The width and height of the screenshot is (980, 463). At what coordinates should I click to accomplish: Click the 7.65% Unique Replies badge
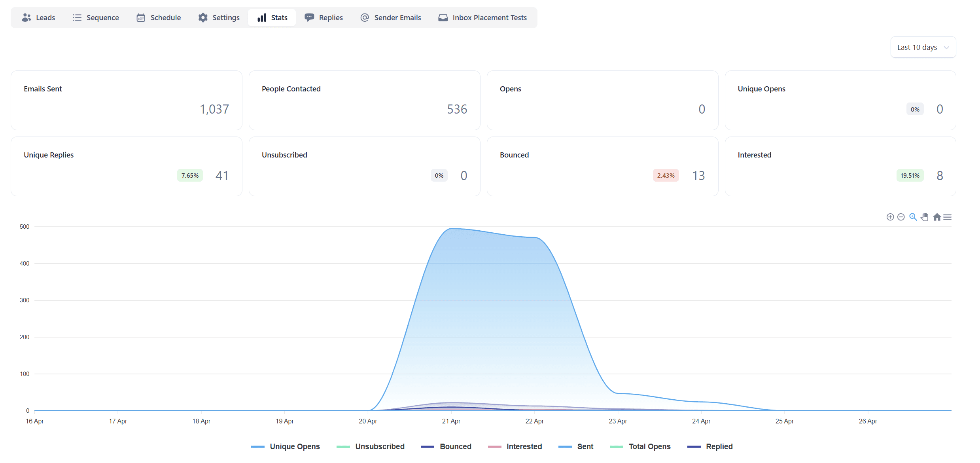(x=189, y=175)
